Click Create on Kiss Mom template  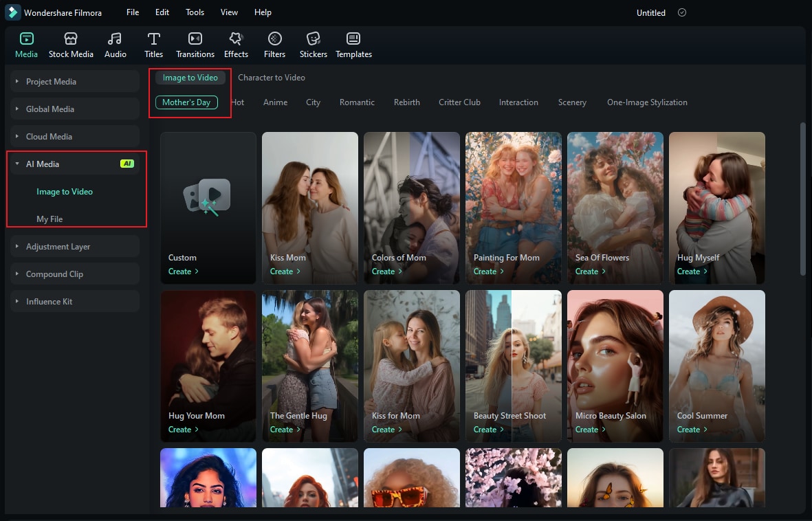pos(285,271)
